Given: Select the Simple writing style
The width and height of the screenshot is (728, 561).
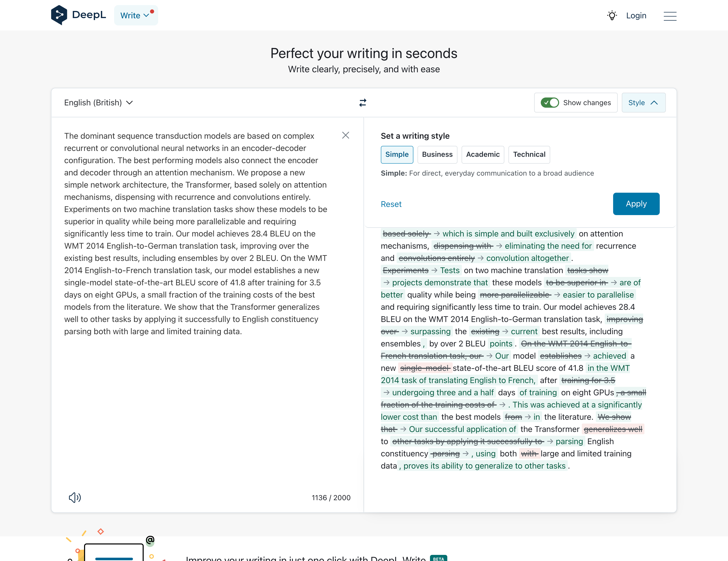Looking at the screenshot, I should click(x=397, y=155).
